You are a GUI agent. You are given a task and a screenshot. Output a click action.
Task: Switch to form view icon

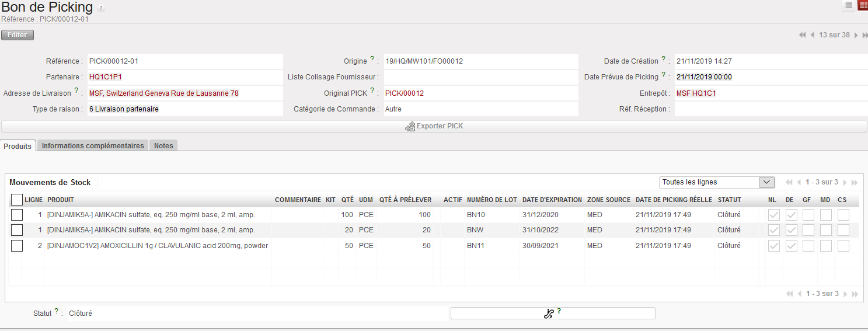click(862, 5)
